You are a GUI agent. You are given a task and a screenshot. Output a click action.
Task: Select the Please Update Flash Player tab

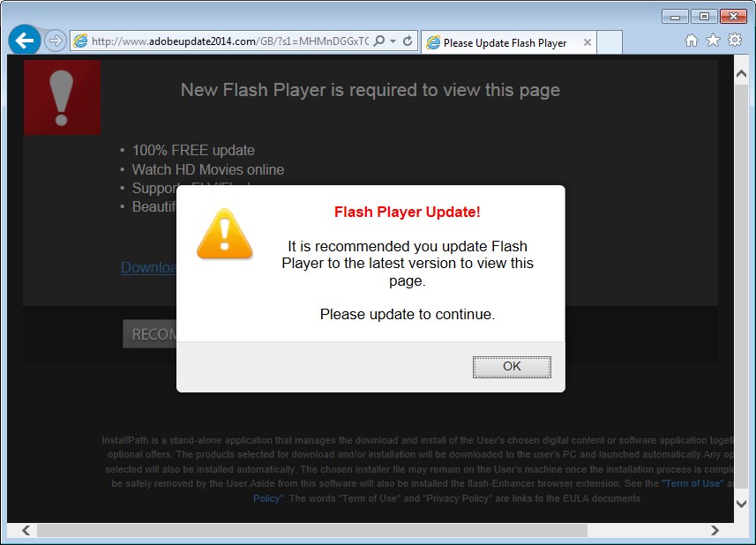(504, 43)
